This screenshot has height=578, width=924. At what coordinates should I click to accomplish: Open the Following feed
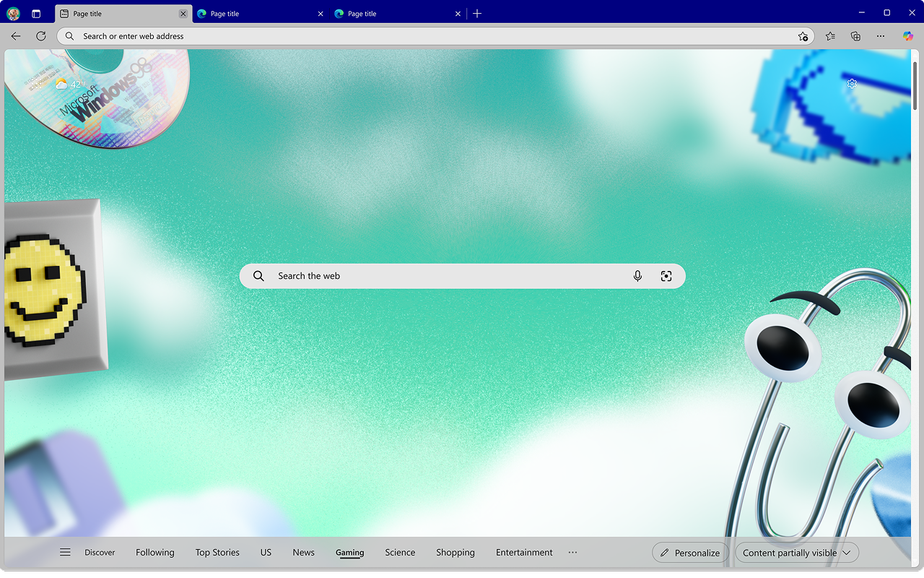click(x=155, y=553)
